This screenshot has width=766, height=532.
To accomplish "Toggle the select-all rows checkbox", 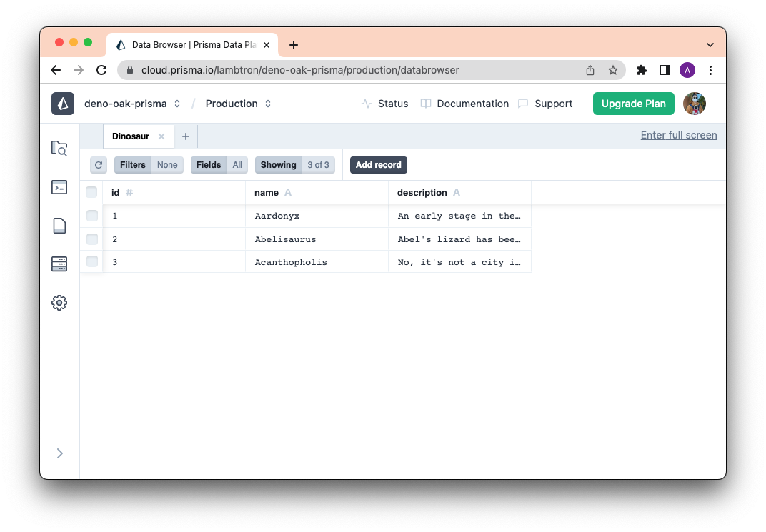I will coord(91,192).
